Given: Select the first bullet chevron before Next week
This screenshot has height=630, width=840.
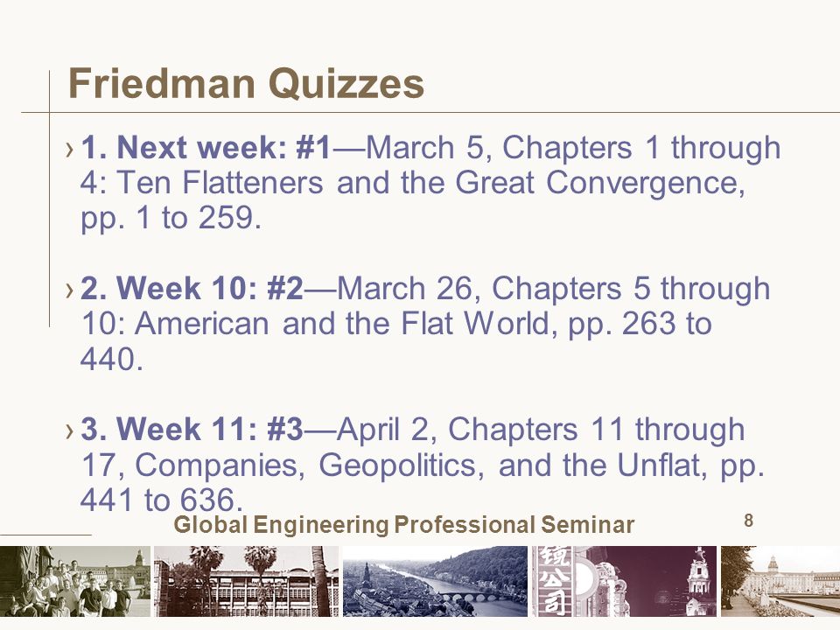Looking at the screenshot, I should (70, 149).
